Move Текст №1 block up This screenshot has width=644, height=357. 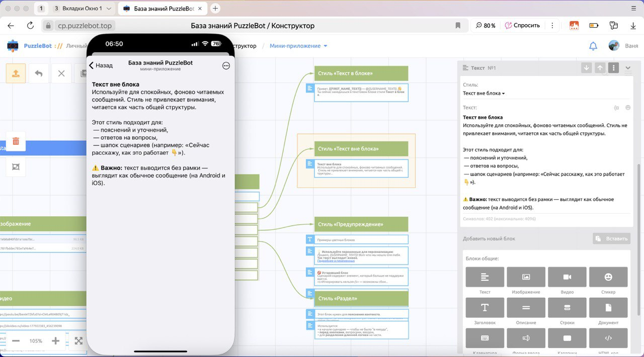(x=600, y=68)
